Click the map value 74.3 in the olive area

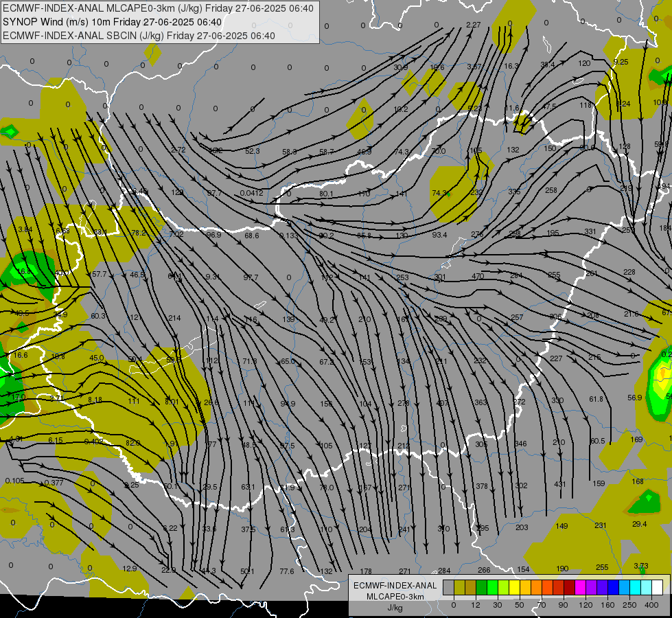coord(439,193)
